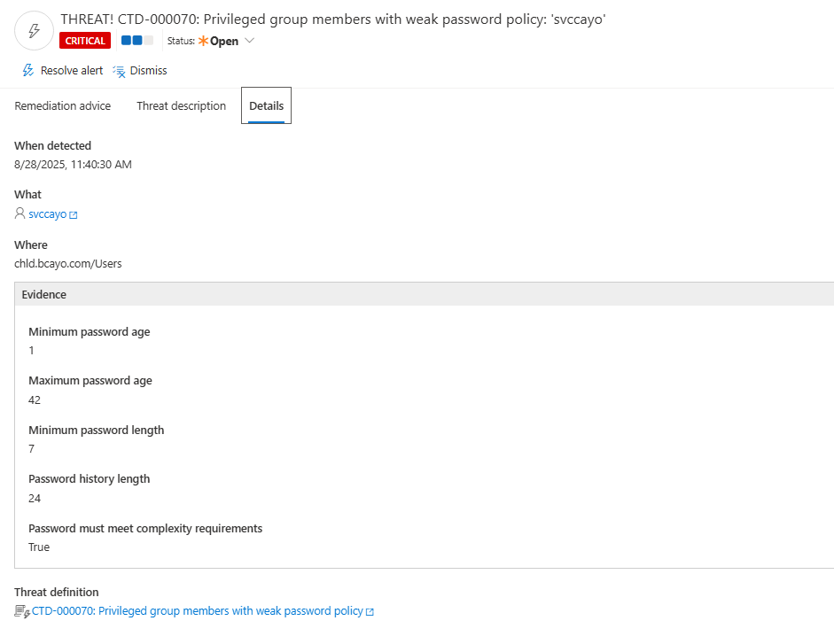This screenshot has height=644, width=834.
Task: Click the lightning bolt threat icon in header
Action: point(35,30)
